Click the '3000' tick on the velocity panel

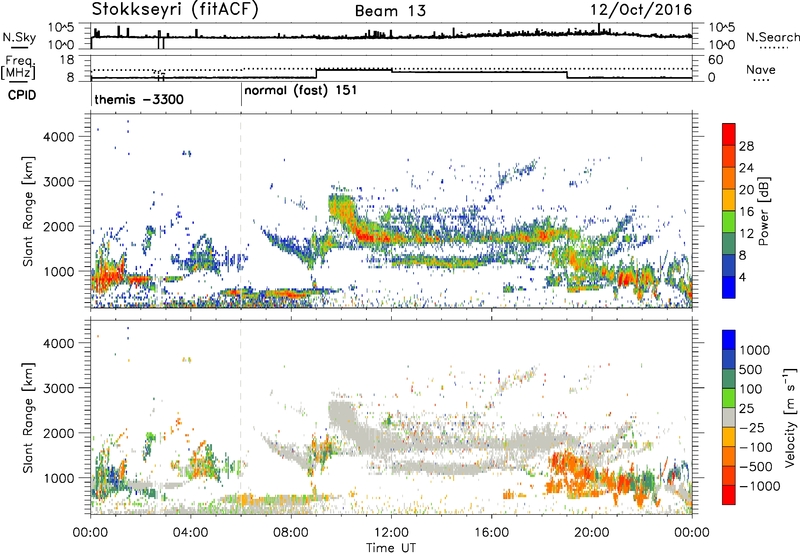[59, 388]
